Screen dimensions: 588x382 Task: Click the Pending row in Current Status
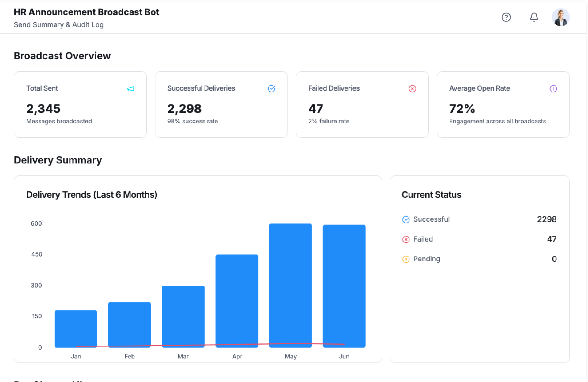coord(479,259)
